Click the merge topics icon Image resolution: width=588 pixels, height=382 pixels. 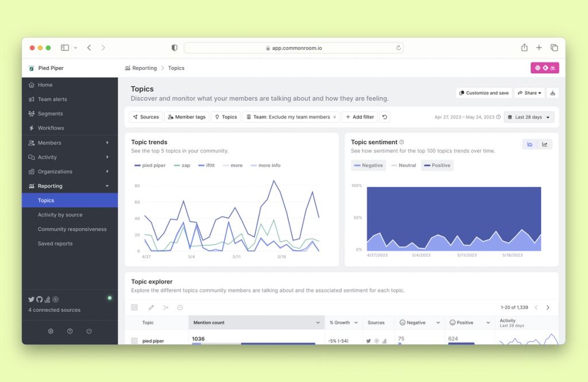pyautogui.click(x=165, y=307)
